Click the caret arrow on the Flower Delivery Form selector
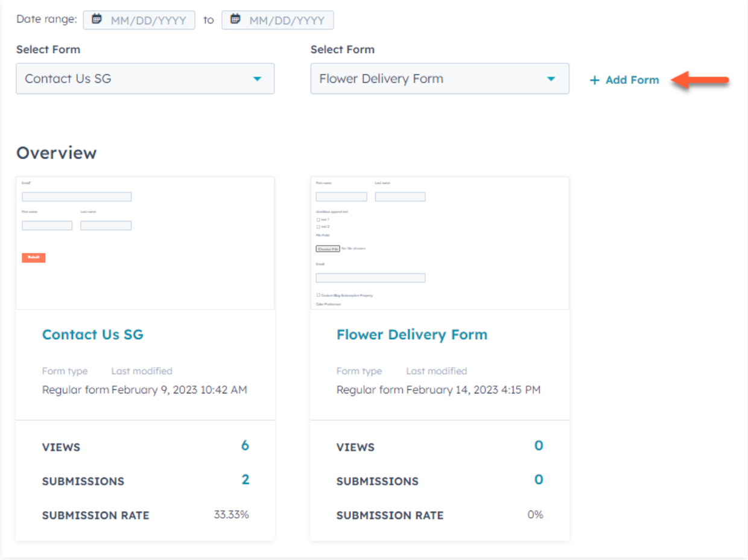748x560 pixels. (x=551, y=79)
